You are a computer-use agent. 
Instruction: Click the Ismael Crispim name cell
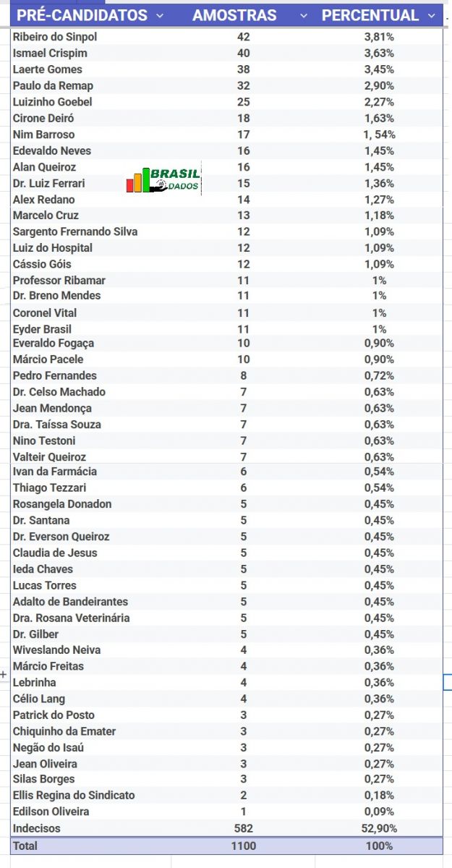coord(50,53)
